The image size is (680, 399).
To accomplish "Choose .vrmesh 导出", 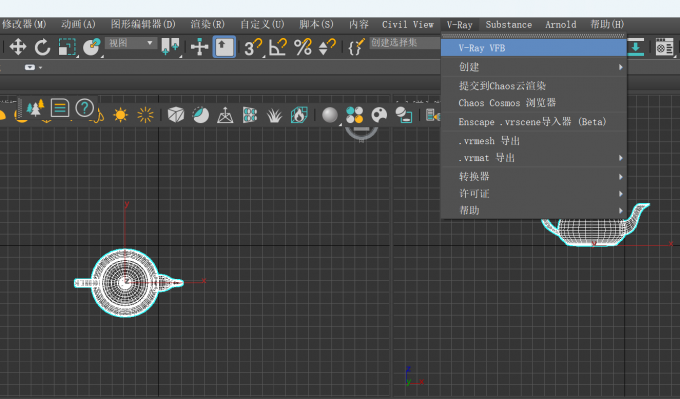I will tap(534, 141).
